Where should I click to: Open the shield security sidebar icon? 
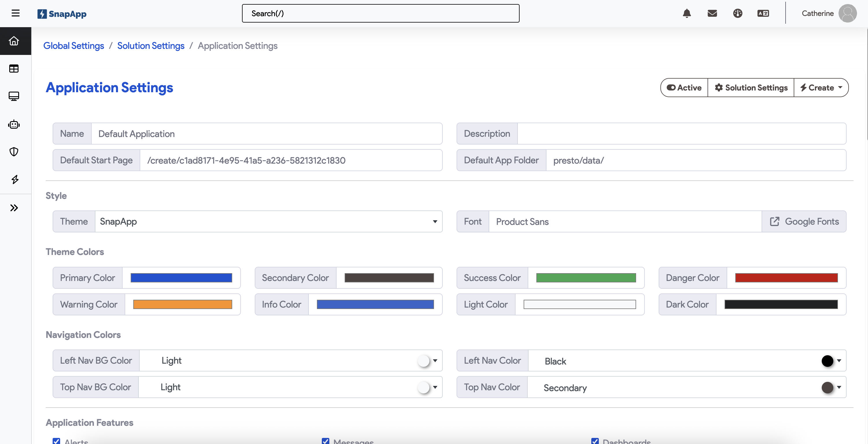14,152
